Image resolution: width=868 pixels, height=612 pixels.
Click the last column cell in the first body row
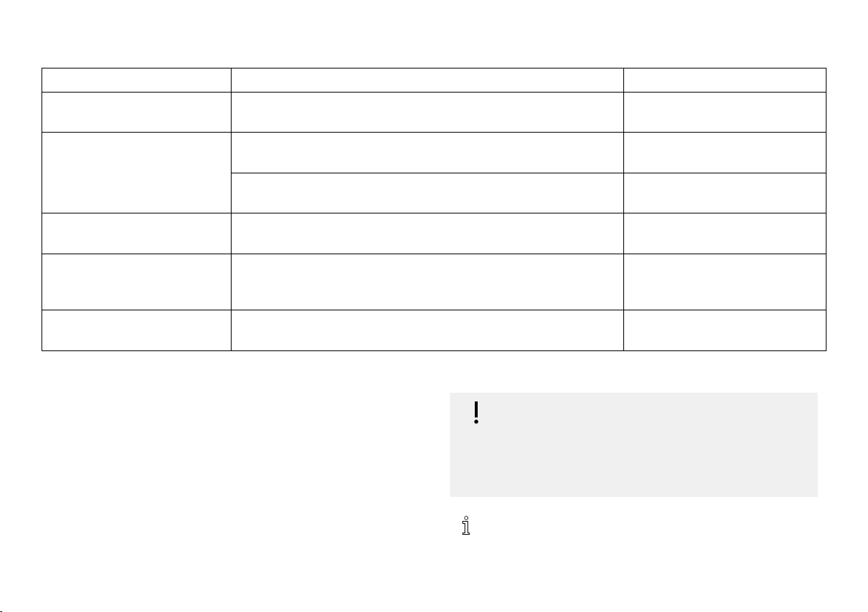[x=725, y=112]
